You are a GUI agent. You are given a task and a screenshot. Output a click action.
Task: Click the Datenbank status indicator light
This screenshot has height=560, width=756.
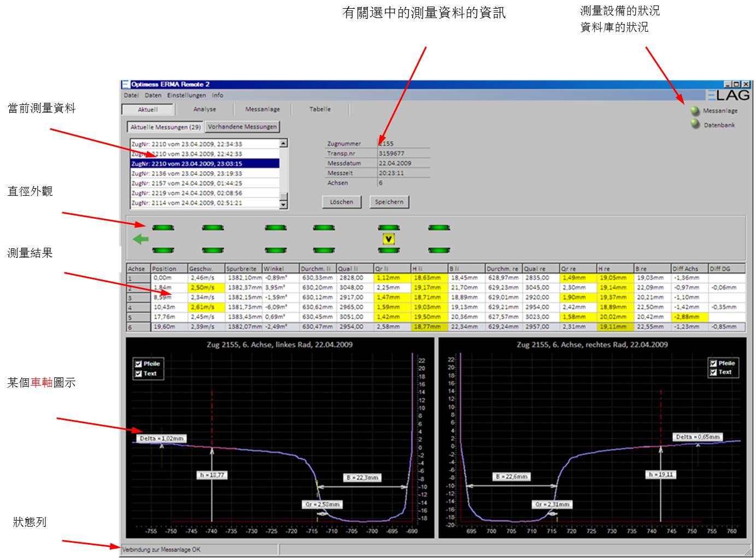(x=695, y=125)
